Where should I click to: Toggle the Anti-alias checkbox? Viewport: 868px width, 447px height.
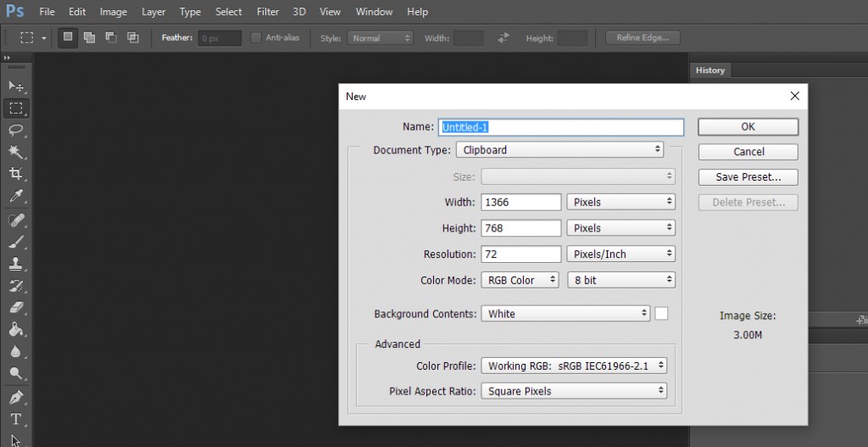point(256,37)
